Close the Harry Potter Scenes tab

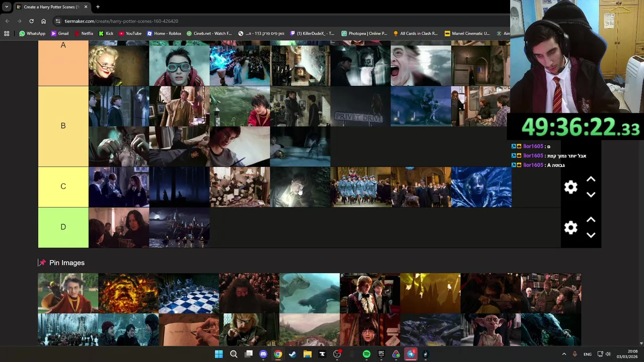(x=86, y=7)
